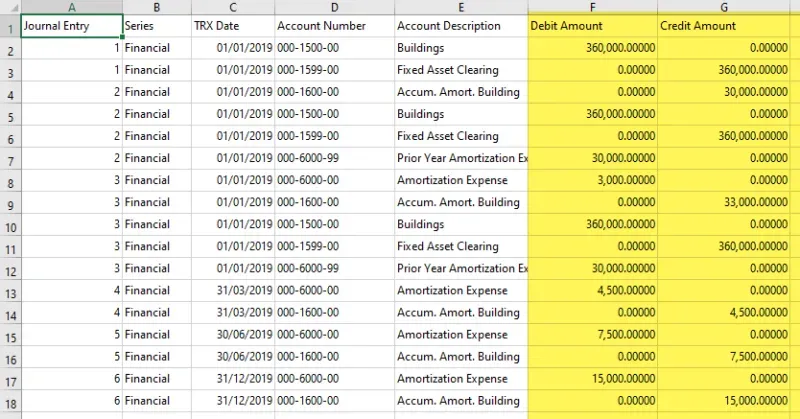Select the Account Number header cell
800x419 pixels.
coord(333,26)
